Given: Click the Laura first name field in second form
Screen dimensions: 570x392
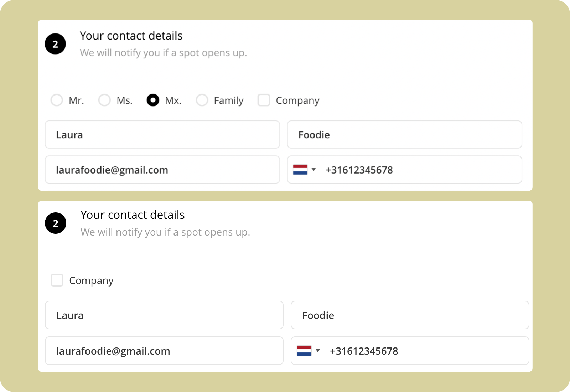Looking at the screenshot, I should (164, 315).
